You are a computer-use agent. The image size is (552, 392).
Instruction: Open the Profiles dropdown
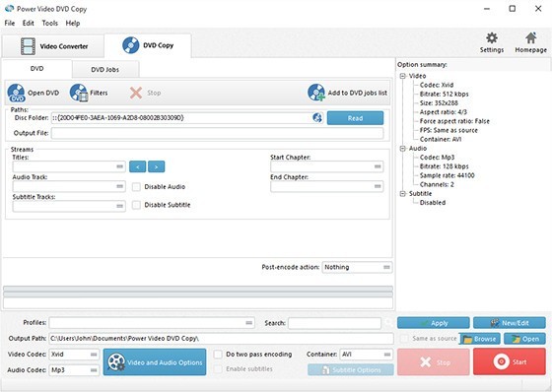pyautogui.click(x=152, y=323)
